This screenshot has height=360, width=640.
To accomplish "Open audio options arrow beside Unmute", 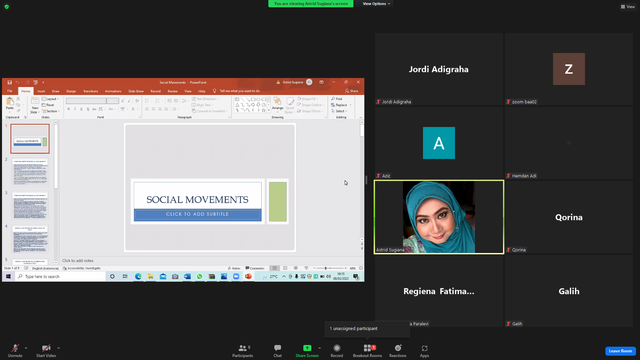I will tap(26, 348).
